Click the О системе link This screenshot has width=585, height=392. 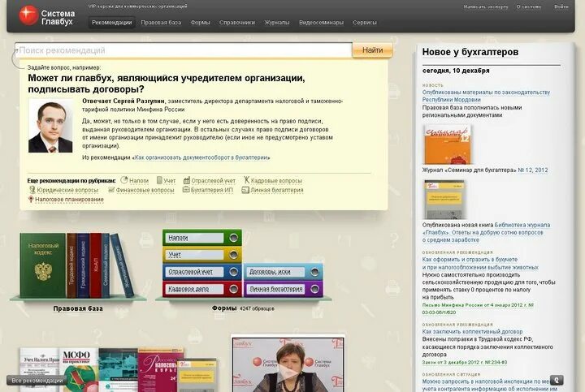pyautogui.click(x=529, y=6)
